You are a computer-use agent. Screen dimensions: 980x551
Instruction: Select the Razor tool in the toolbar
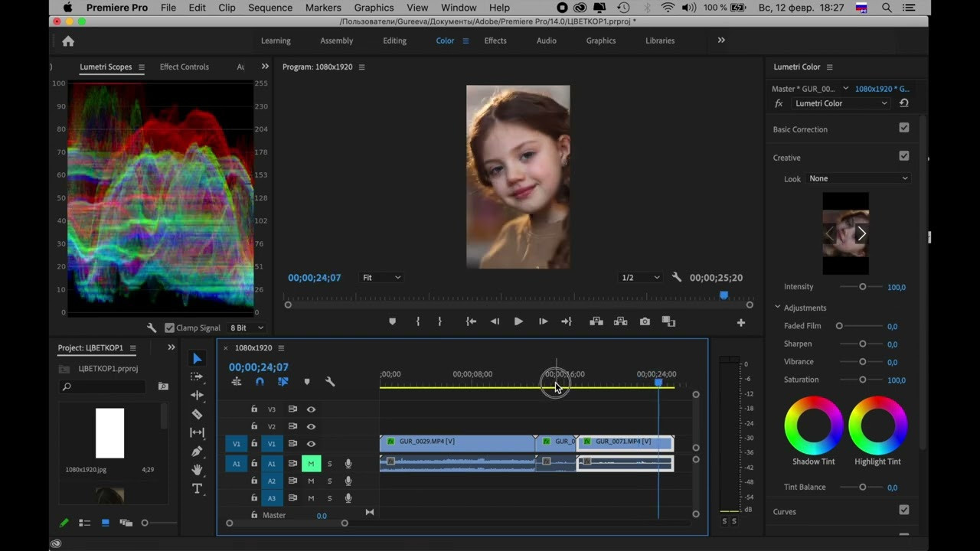coord(197,414)
